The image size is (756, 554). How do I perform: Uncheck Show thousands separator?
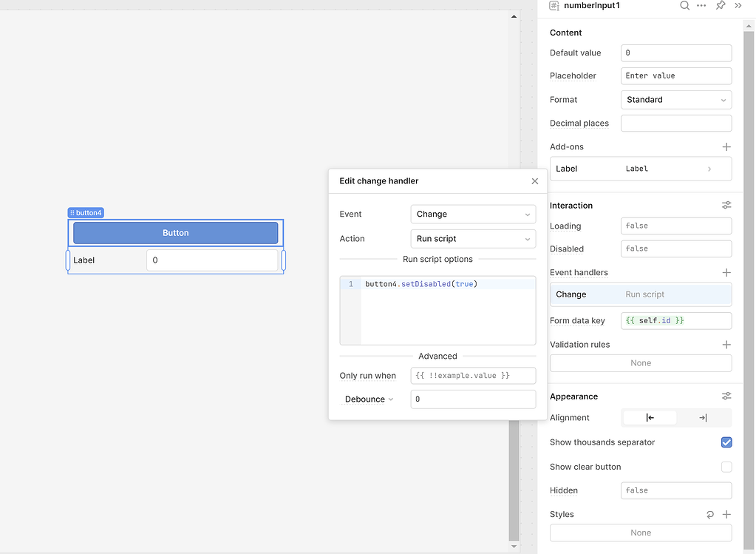pos(726,442)
